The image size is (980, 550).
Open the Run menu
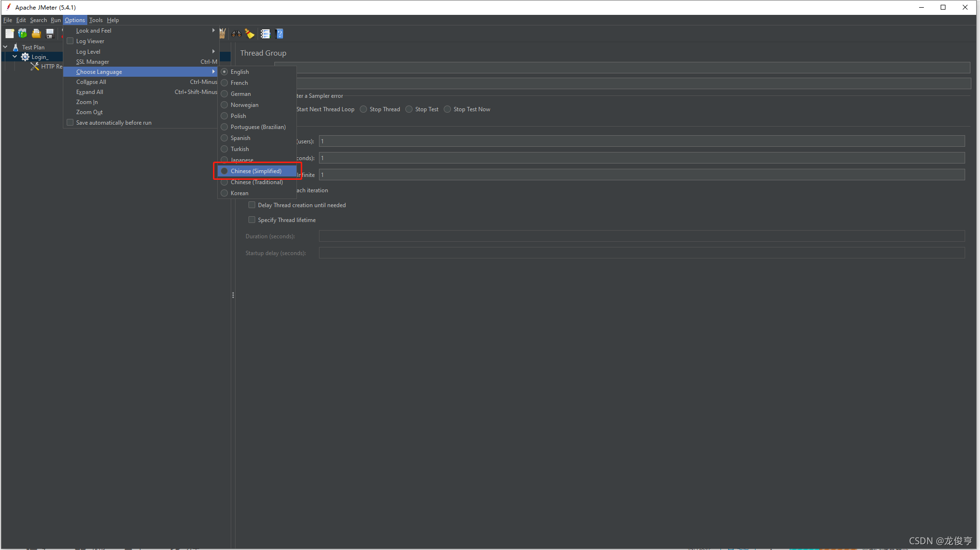click(56, 20)
